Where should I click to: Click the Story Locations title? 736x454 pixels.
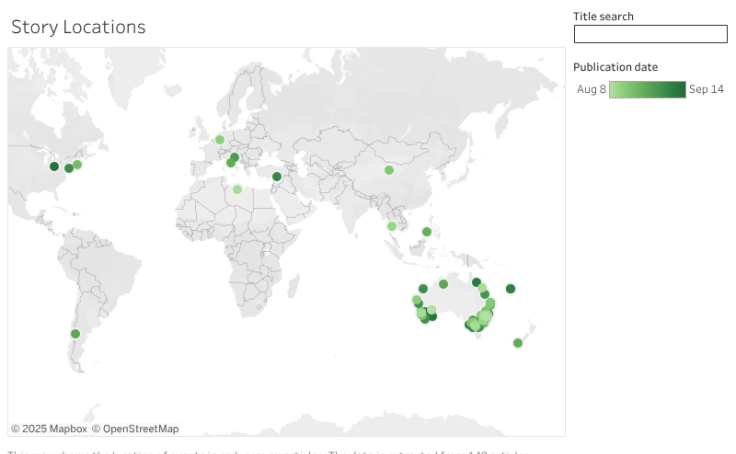point(78,27)
